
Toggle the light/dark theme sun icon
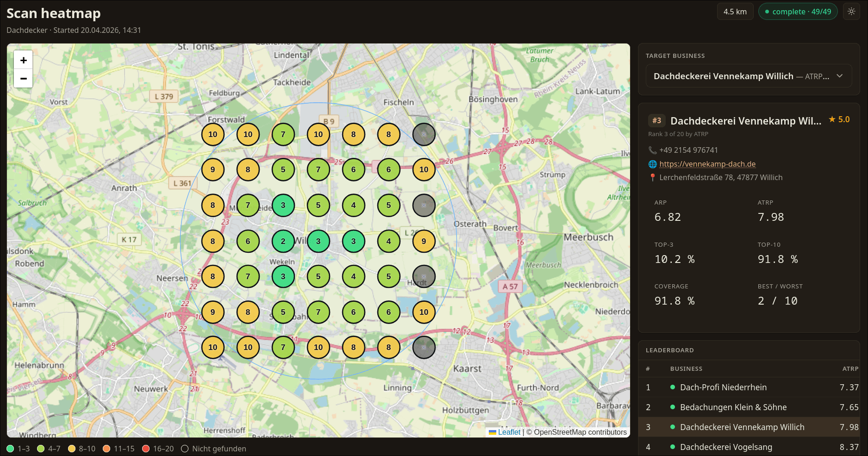[x=851, y=12]
